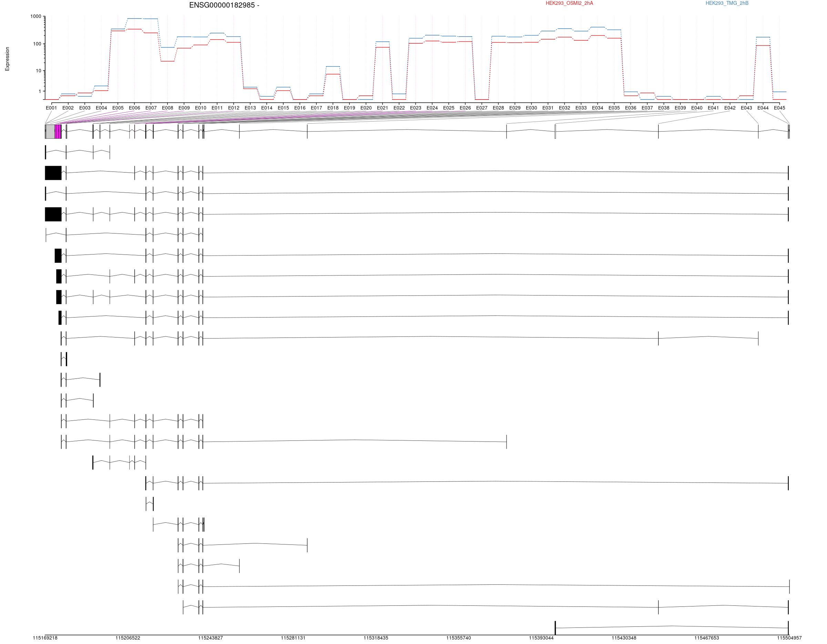The image size is (827, 644).
Task: Click the 100 y-axis tick label
Action: pos(37,44)
